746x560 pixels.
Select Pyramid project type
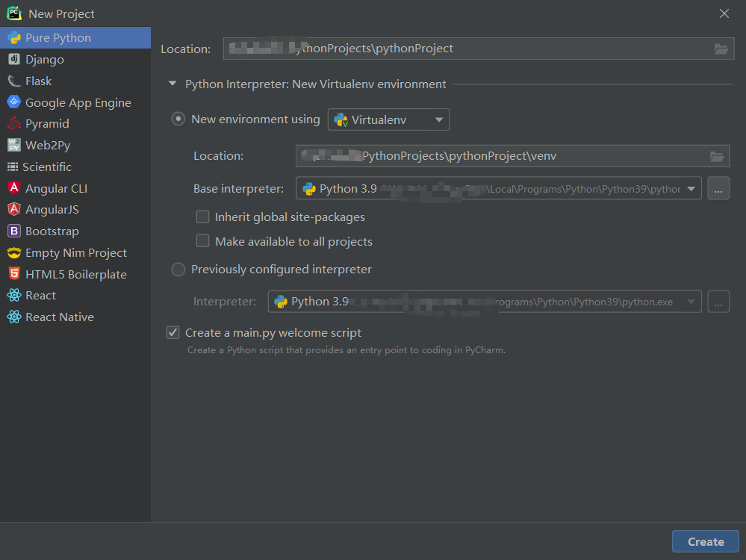pos(75,124)
